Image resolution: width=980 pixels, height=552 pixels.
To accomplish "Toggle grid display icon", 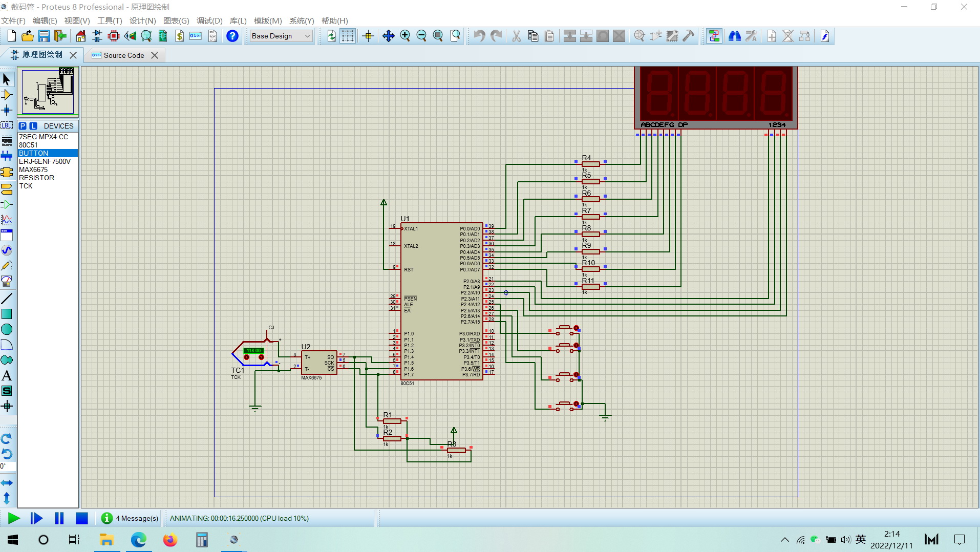I will pos(348,36).
